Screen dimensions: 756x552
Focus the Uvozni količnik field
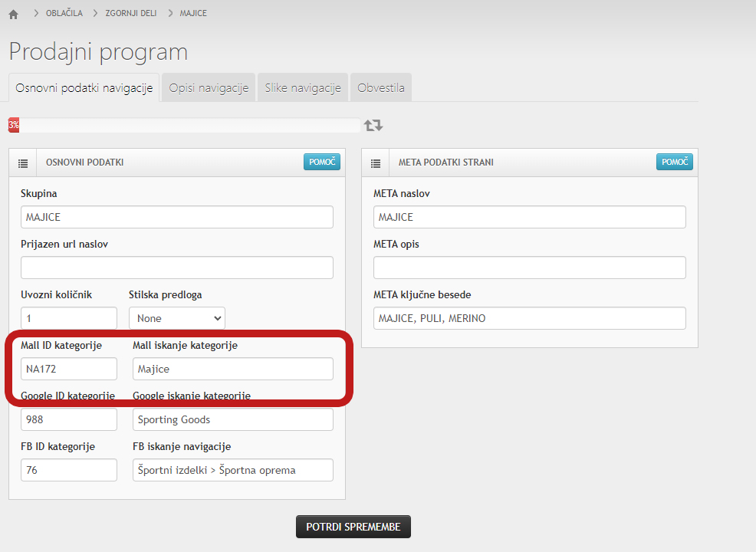tap(69, 318)
